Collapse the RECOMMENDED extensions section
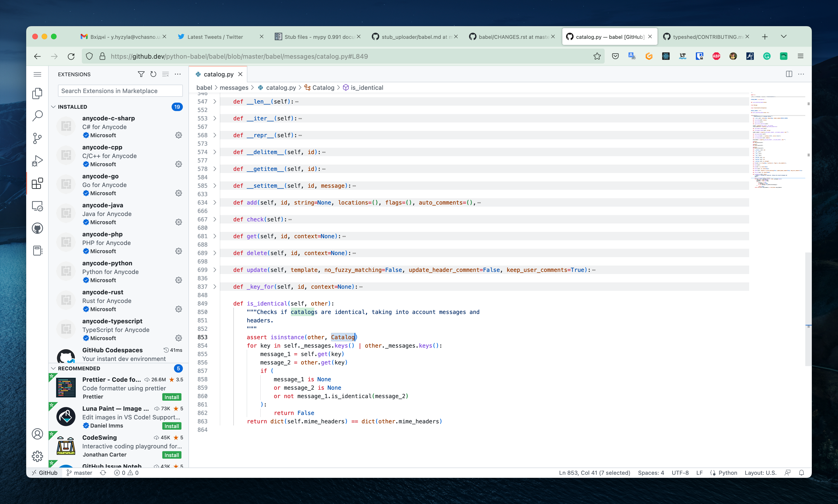Image resolution: width=838 pixels, height=504 pixels. [x=53, y=368]
